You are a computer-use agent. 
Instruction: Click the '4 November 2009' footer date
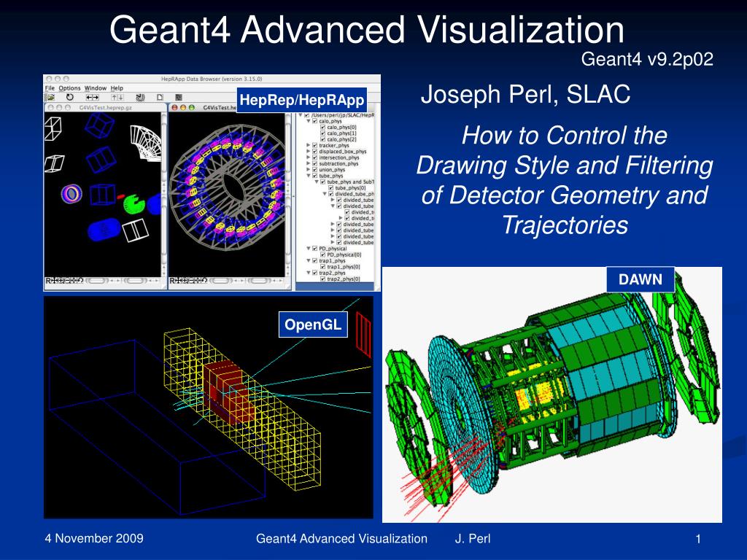click(x=94, y=539)
